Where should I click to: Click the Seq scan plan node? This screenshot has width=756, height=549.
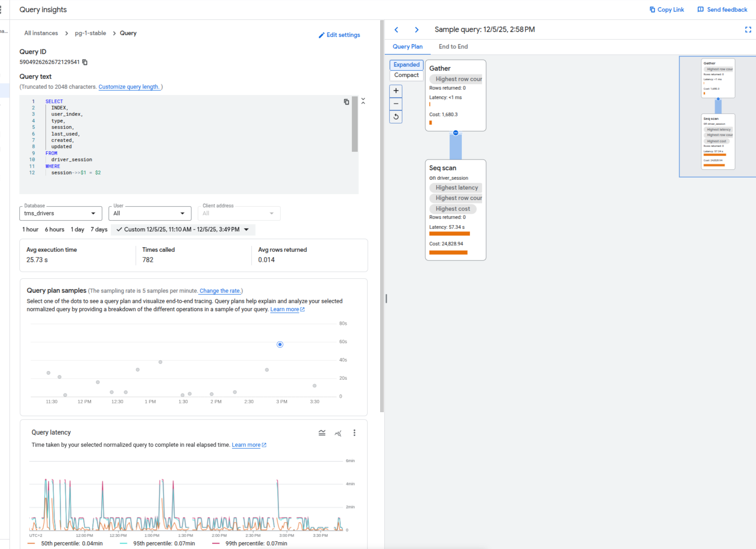point(455,210)
